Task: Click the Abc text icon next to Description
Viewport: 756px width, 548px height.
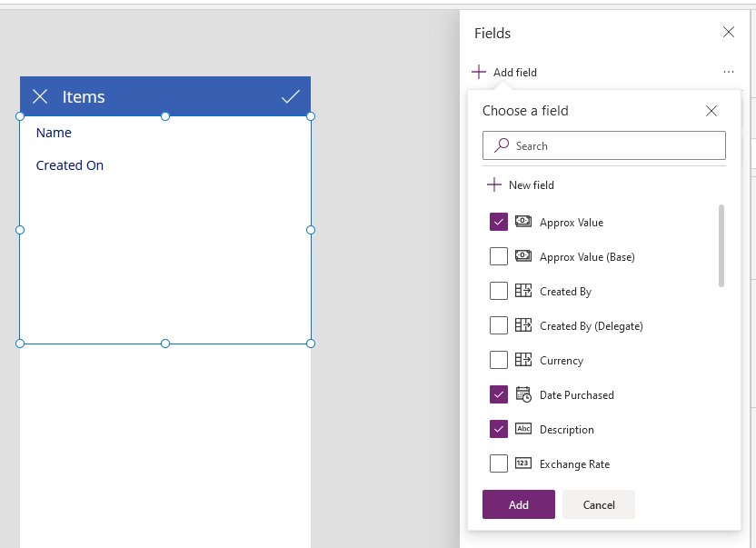Action: pyautogui.click(x=523, y=429)
